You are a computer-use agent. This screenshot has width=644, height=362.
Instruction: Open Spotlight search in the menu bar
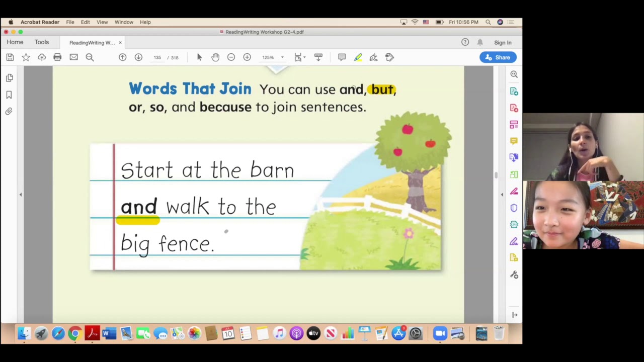click(x=488, y=22)
